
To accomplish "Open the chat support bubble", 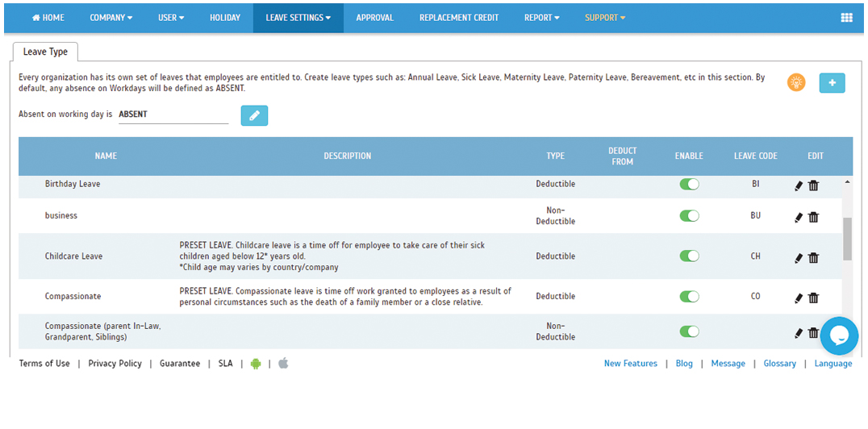I will 839,335.
